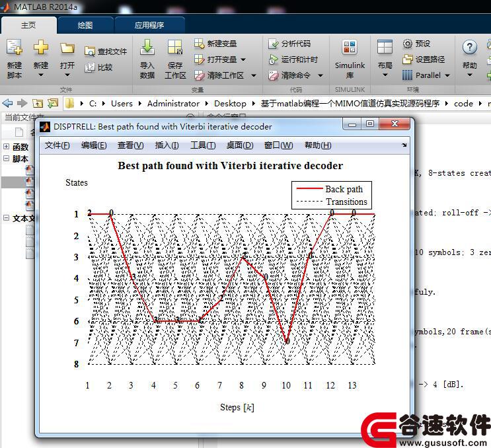491x448 pixels.
Task: Switch to the 绘图 (Plots) tab
Action: pos(85,25)
